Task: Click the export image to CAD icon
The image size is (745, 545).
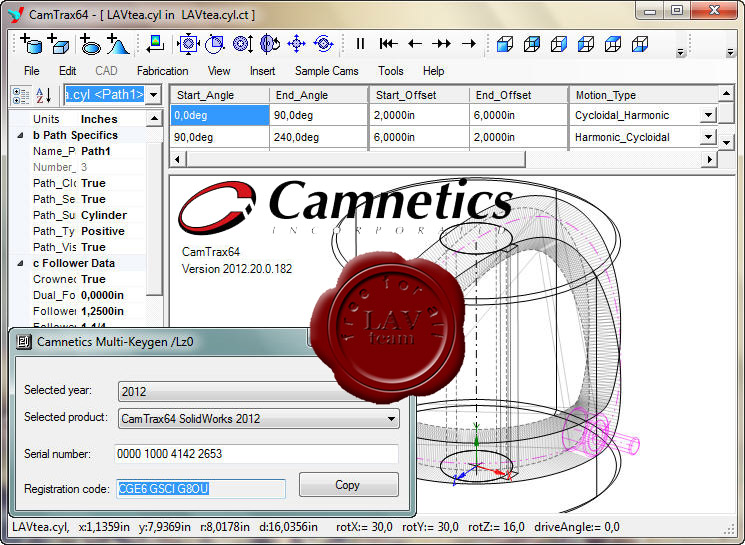Action: (x=155, y=44)
